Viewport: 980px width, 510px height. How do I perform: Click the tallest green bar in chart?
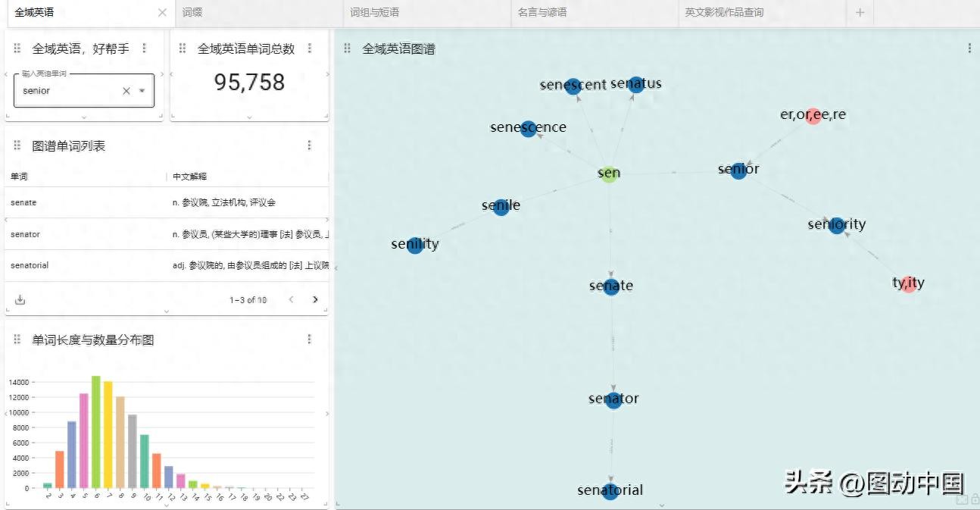coord(96,431)
